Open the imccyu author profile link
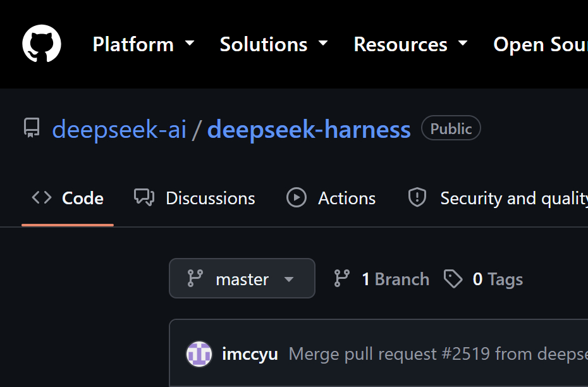 pos(250,353)
